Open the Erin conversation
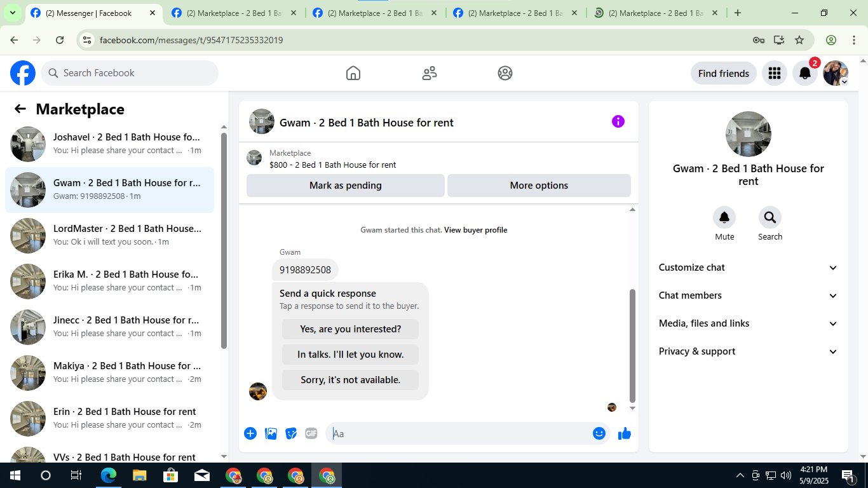Screen dimensions: 868x488 109,419
